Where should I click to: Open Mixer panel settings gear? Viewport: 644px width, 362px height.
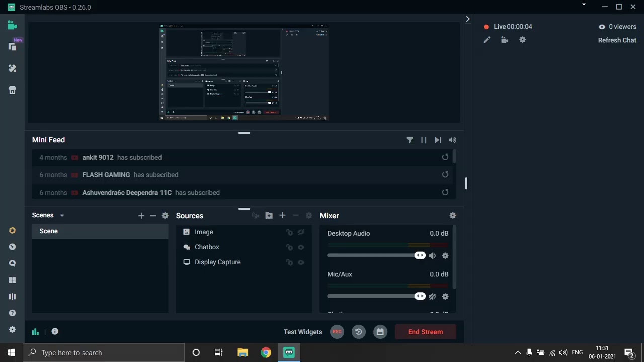[453, 215]
